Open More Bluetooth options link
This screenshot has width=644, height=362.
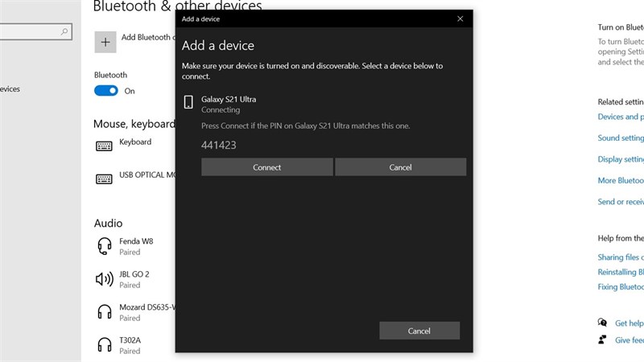point(621,180)
